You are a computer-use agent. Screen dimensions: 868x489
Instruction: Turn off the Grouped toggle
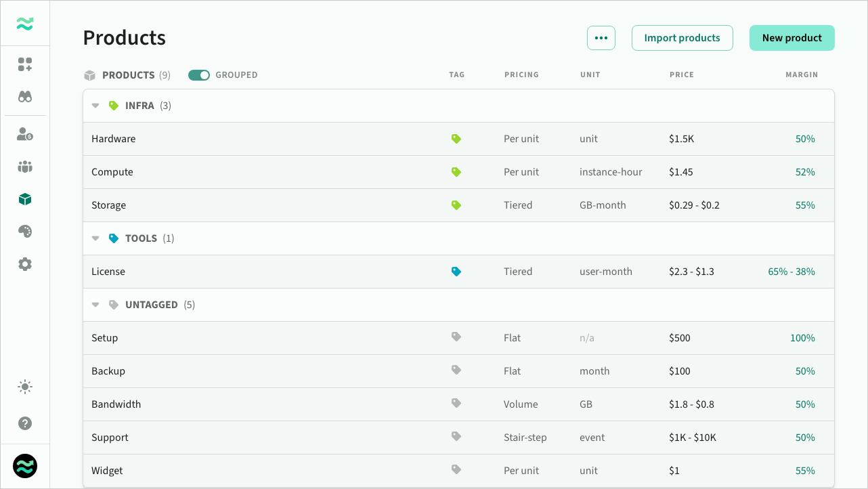coord(199,75)
